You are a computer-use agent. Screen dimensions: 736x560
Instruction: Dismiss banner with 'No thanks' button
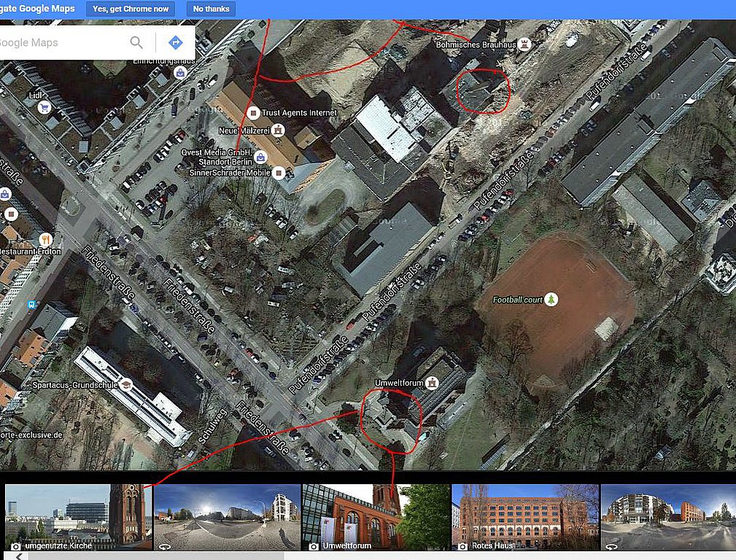(x=212, y=9)
